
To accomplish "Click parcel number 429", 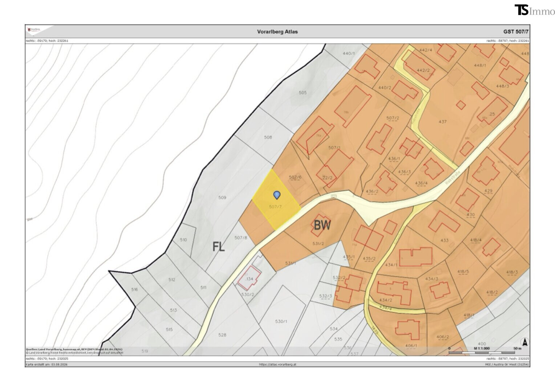I will 489,191.
